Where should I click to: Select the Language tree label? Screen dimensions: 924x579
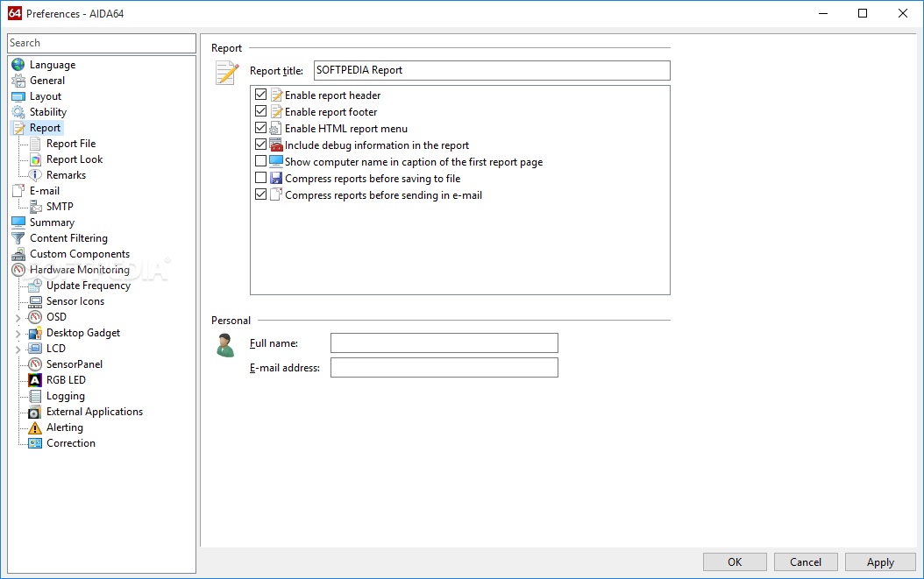(x=53, y=65)
